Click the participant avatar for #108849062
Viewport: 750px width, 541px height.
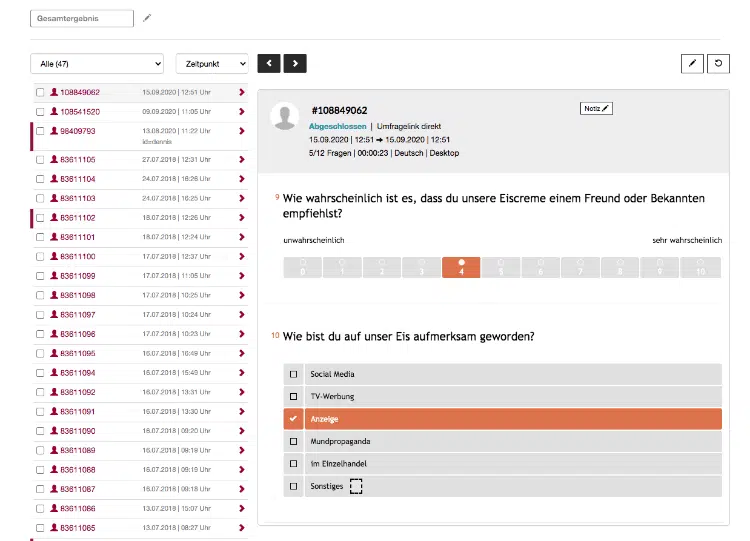[285, 116]
